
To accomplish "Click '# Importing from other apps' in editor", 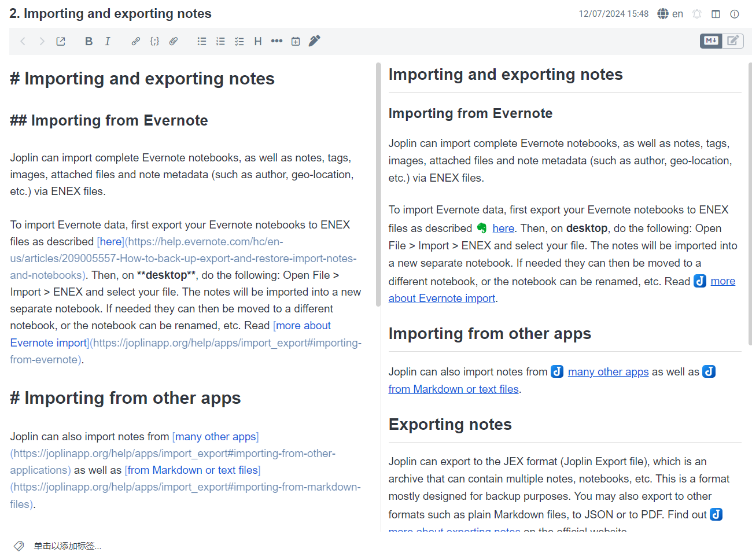I will pos(126,397).
